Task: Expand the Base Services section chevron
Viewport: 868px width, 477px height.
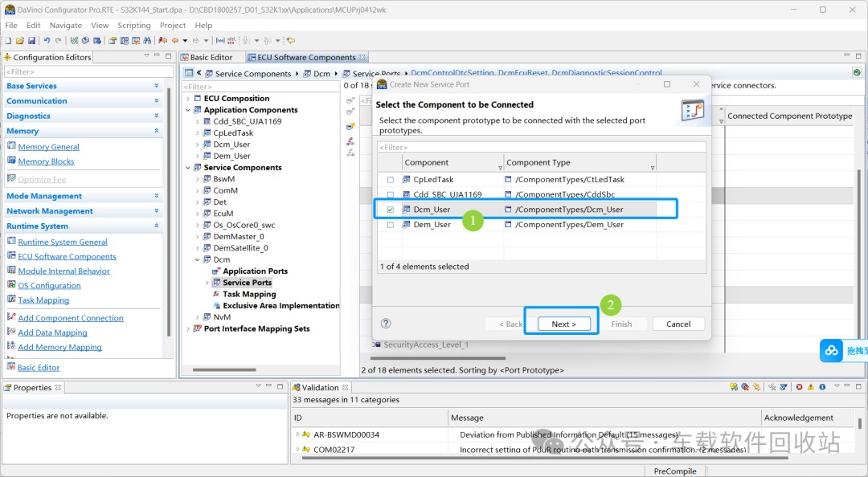Action: pos(157,86)
